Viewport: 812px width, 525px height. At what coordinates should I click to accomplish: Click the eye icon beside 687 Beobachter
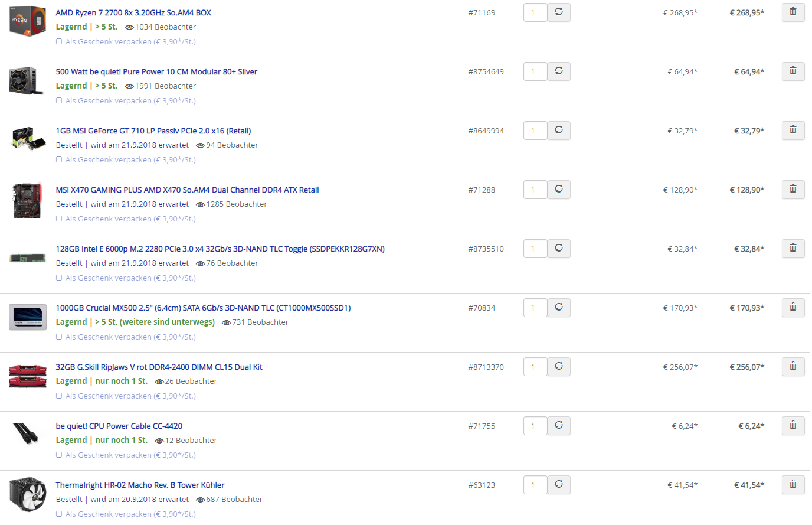[x=201, y=500]
